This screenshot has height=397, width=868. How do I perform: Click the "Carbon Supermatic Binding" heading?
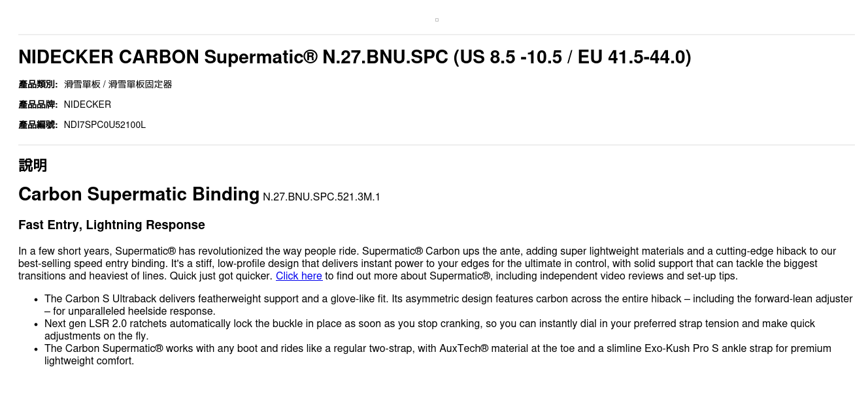pos(139,195)
